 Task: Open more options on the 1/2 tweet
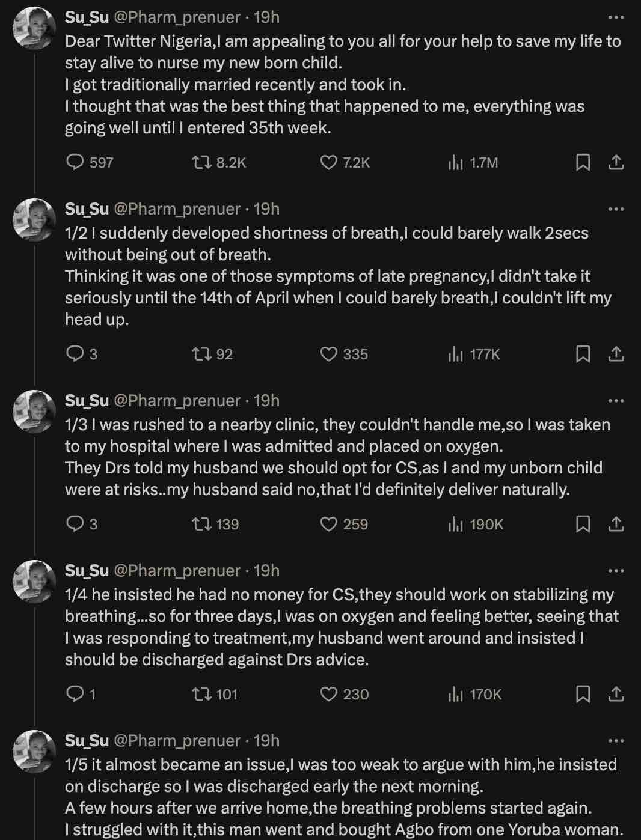click(616, 209)
